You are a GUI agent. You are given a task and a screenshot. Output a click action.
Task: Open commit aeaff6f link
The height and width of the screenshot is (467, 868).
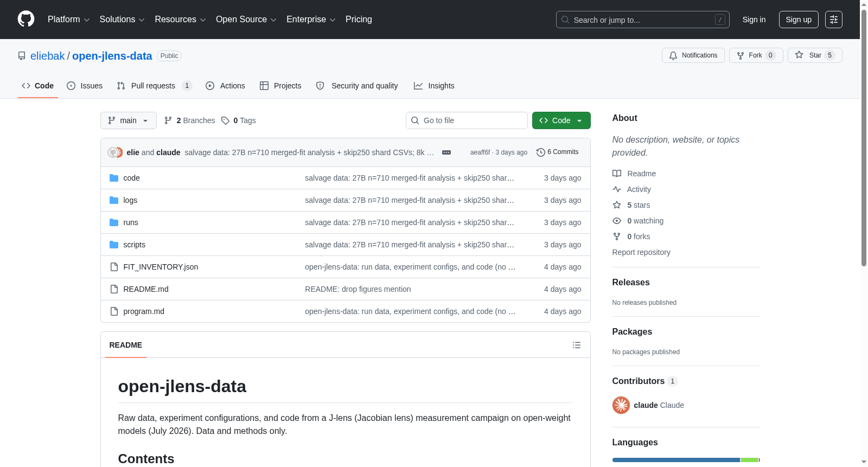point(480,152)
